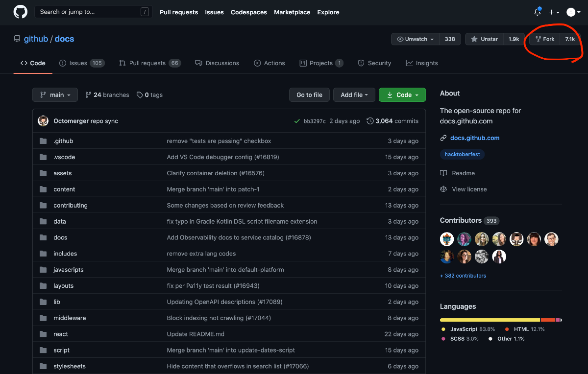This screenshot has width=588, height=374.
Task: Open the docs repository name link
Action: tap(64, 39)
